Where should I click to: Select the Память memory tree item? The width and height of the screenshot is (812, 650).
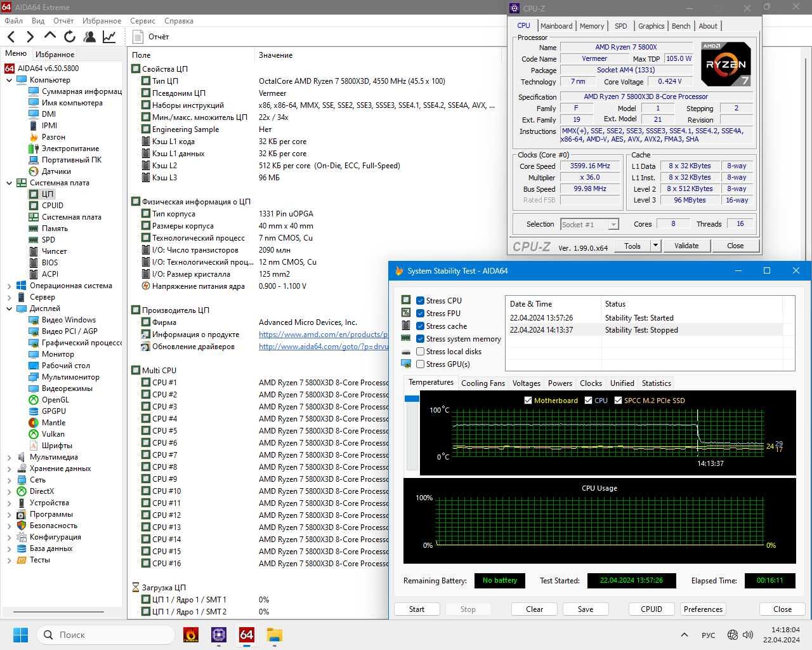point(55,229)
